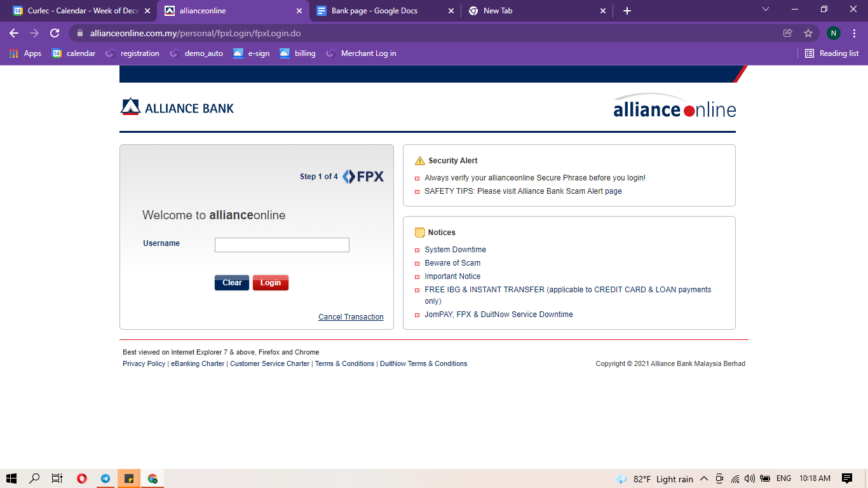Open Telegram from the taskbar
Image resolution: width=868 pixels, height=488 pixels.
click(x=105, y=478)
